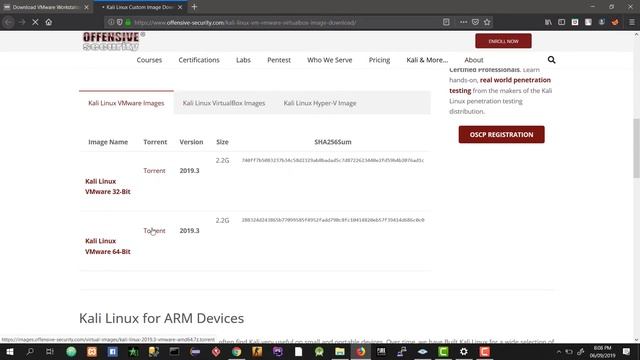
Task: Select Kali Linux Hyper-V Image tab
Action: [320, 103]
